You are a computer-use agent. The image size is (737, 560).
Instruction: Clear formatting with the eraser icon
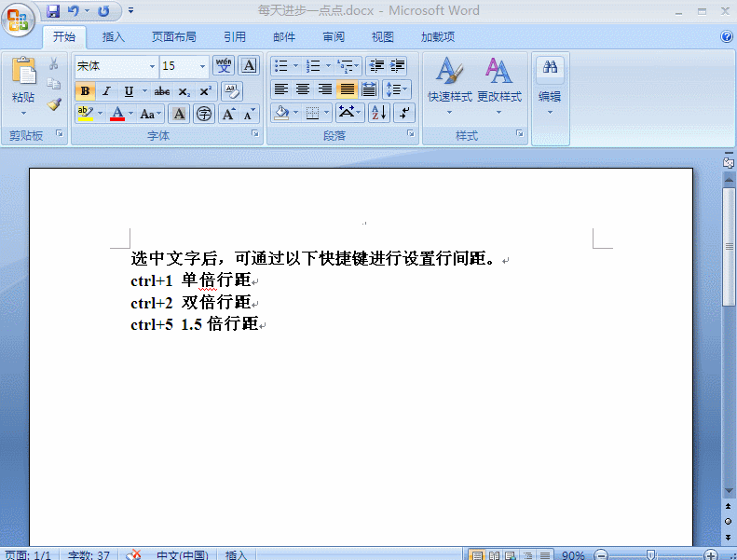point(231,90)
